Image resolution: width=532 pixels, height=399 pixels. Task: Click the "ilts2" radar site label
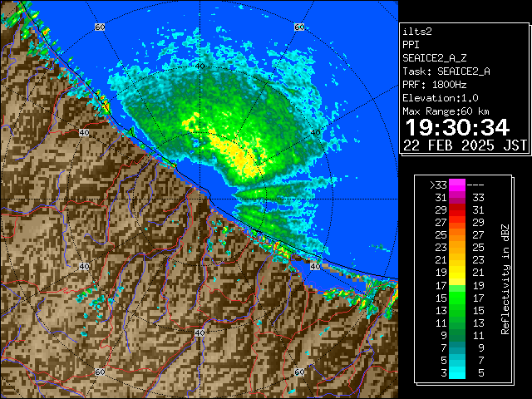coord(417,32)
